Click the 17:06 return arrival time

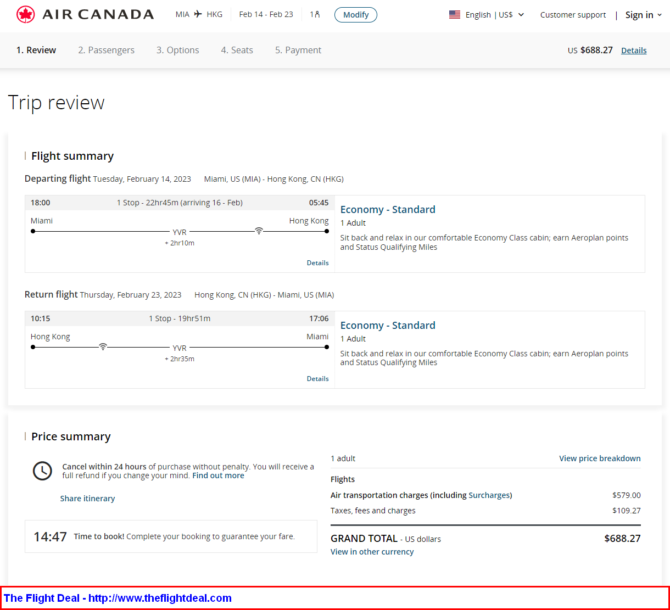319,318
